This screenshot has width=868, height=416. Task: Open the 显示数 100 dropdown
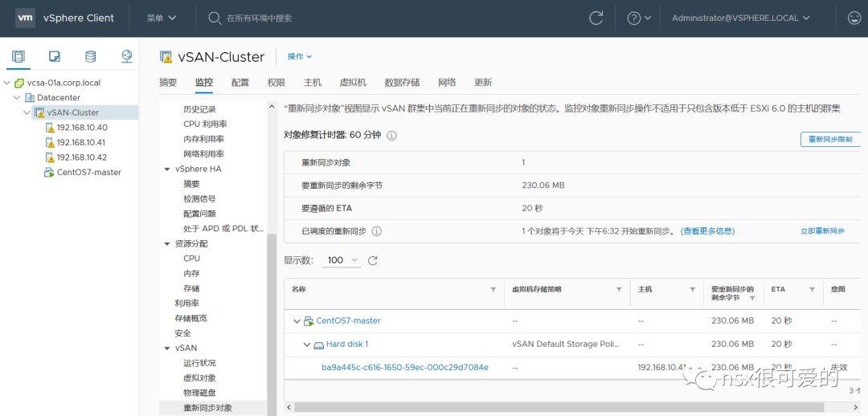341,260
